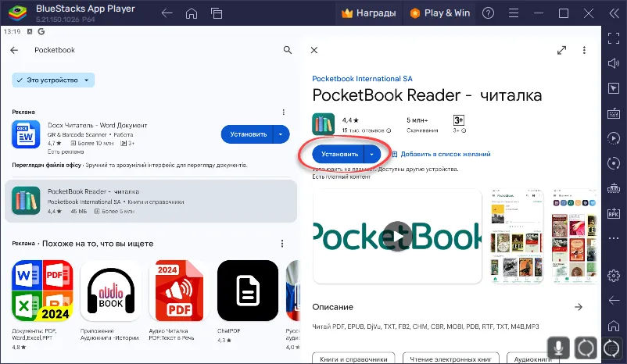Open the Аудио Читалка PDF app icon

[x=179, y=291]
